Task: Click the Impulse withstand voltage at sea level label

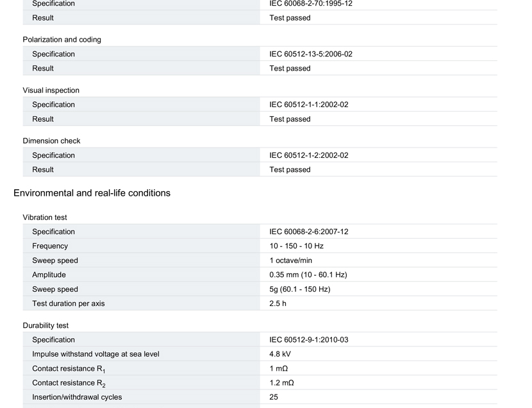Action: click(x=96, y=354)
